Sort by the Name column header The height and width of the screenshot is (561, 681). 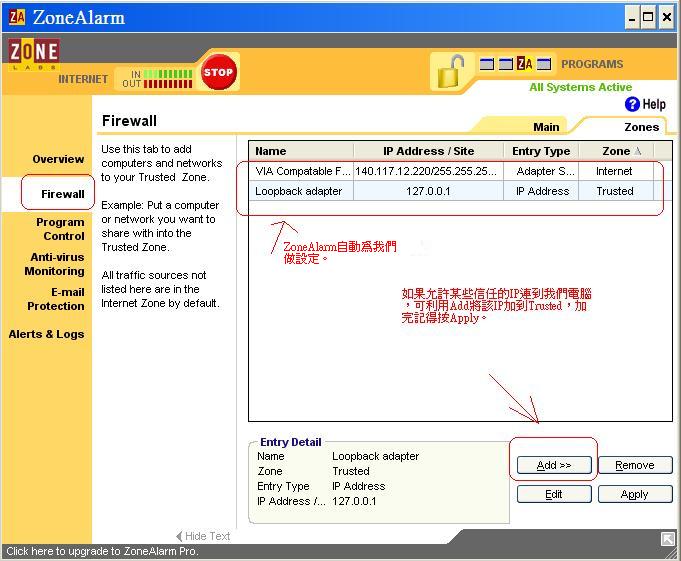pos(301,151)
